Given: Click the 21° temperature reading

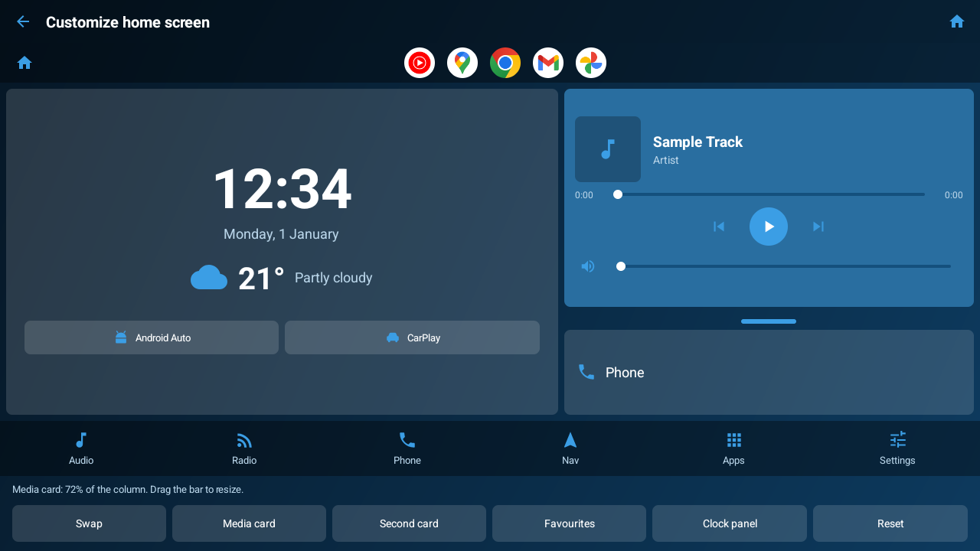Looking at the screenshot, I should [x=261, y=279].
